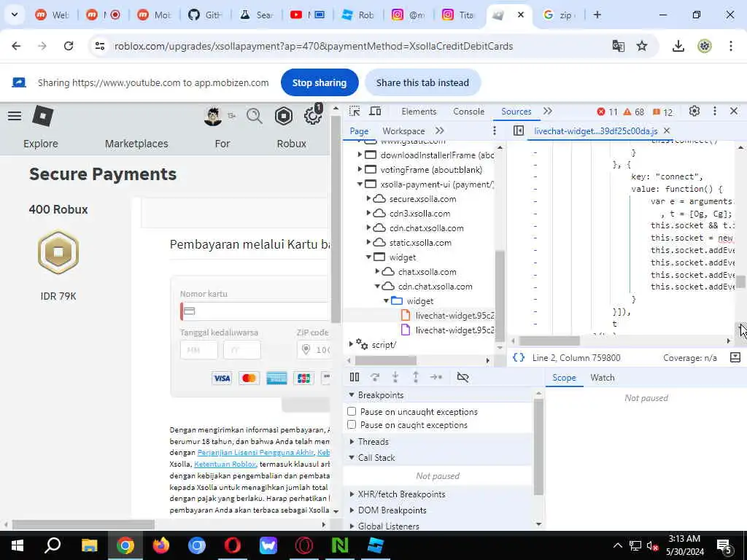Viewport: 747px width, 560px height.
Task: Close the livechat-widget file tab
Action: pos(667,131)
